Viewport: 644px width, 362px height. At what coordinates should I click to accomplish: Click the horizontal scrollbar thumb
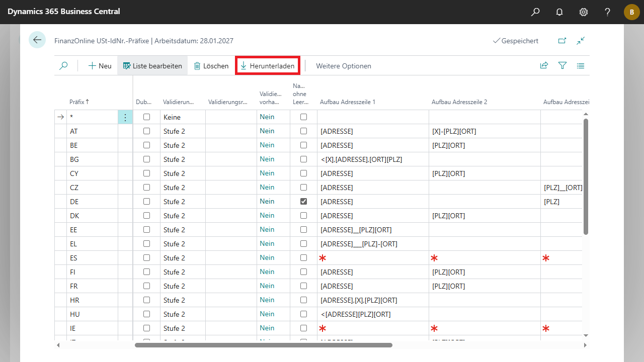tap(264, 345)
